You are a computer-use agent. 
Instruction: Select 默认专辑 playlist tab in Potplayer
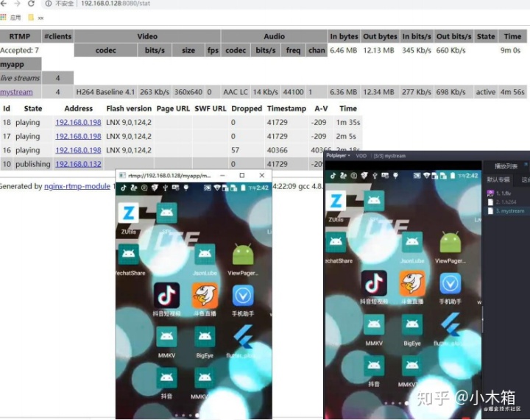tap(498, 179)
